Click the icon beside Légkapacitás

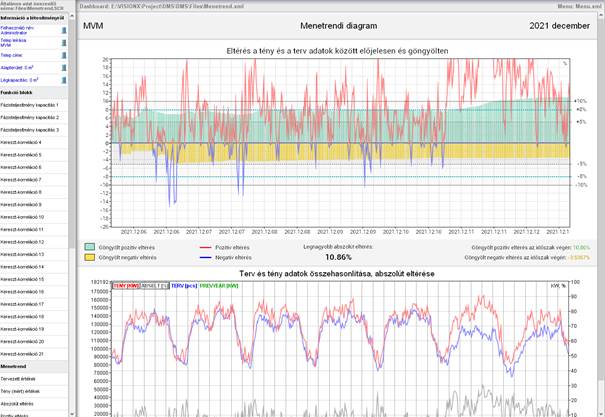(x=65, y=79)
